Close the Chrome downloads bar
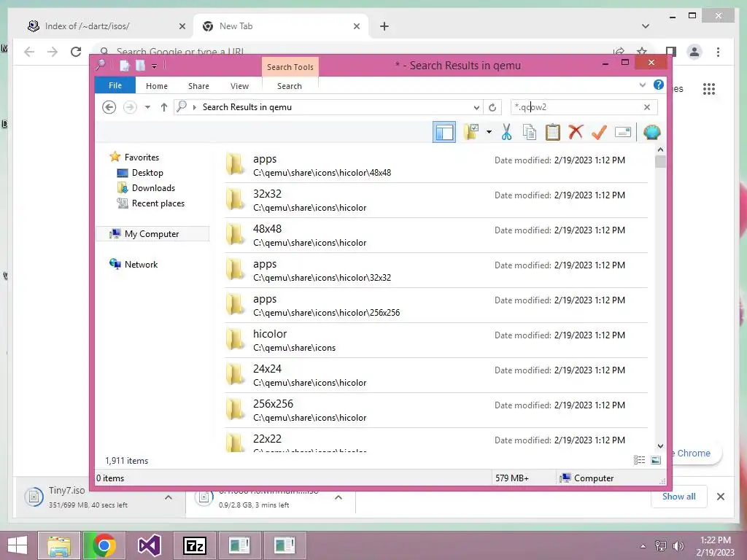 [x=720, y=496]
